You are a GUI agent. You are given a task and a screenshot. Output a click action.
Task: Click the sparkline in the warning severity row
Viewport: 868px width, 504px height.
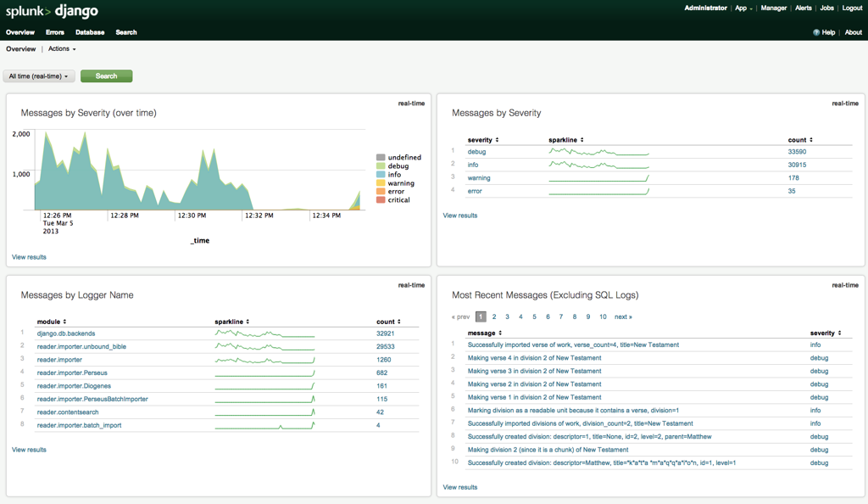(x=598, y=178)
